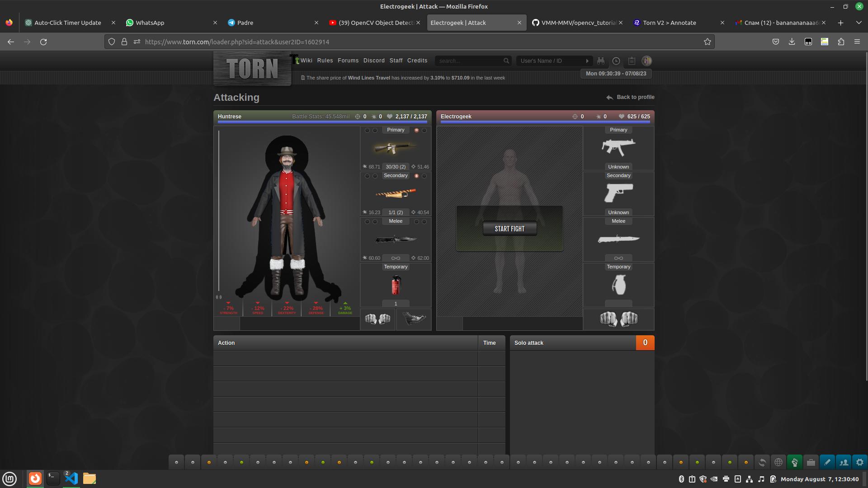The width and height of the screenshot is (868, 488).
Task: Open the Linux Mint start menu
Action: coord(9,479)
